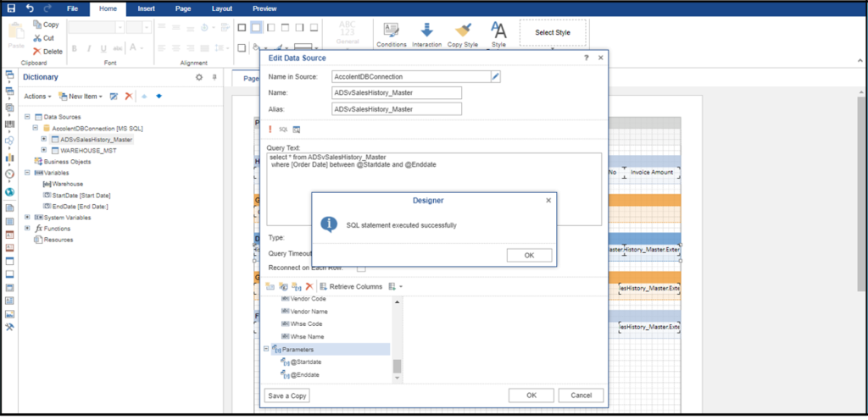Click Cancel in Edit Data Source dialog
Viewport: 868px width, 420px height.
coord(581,395)
